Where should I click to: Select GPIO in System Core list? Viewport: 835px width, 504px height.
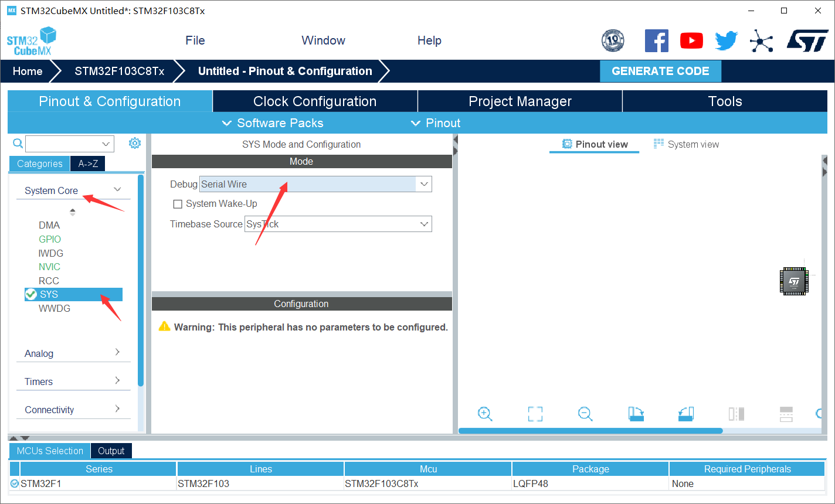pyautogui.click(x=50, y=239)
